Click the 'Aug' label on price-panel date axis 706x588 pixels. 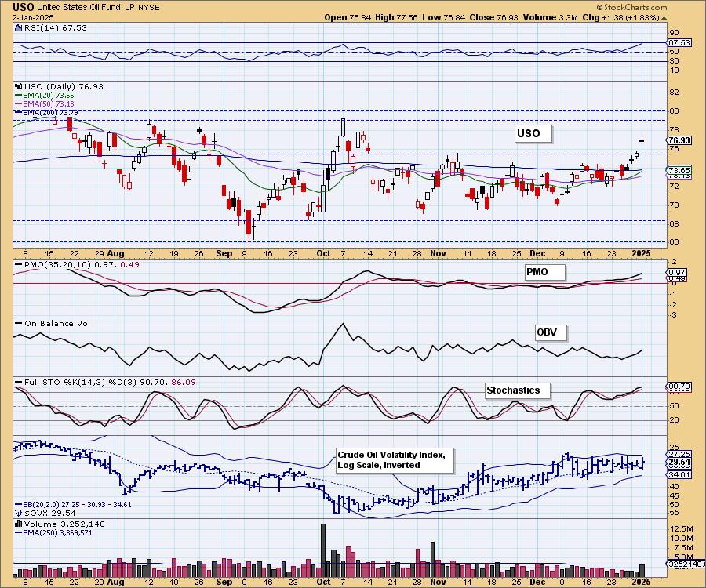click(x=116, y=254)
